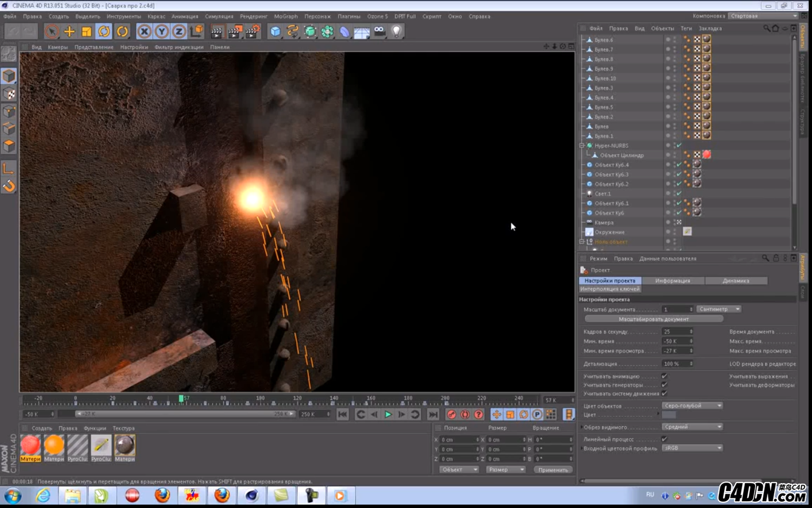
Task: Activate the Move tool with the plus icon
Action: [x=69, y=32]
